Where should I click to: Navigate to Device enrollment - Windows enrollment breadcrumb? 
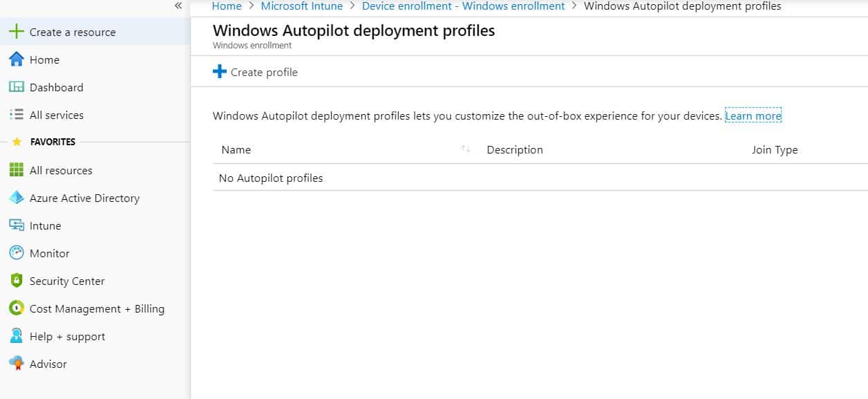click(x=463, y=6)
